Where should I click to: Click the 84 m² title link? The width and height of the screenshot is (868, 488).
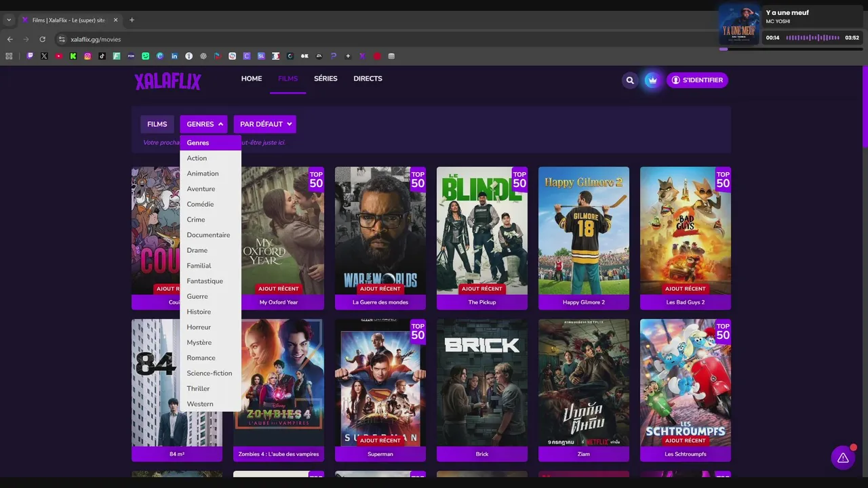tap(177, 454)
